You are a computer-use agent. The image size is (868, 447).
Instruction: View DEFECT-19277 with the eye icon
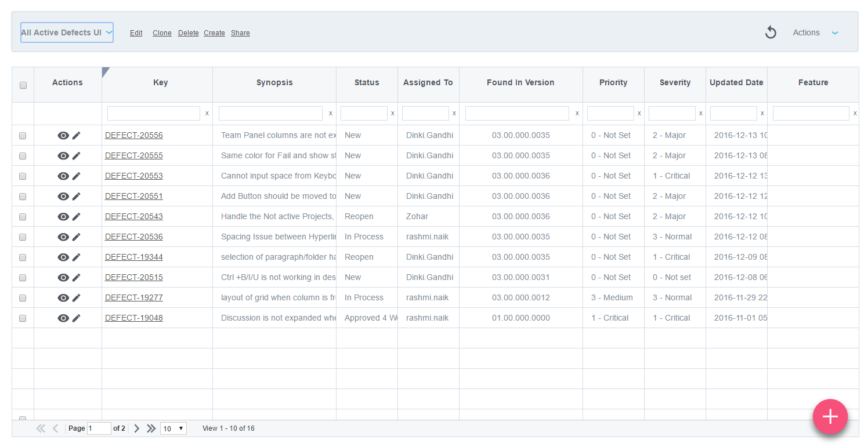[63, 297]
